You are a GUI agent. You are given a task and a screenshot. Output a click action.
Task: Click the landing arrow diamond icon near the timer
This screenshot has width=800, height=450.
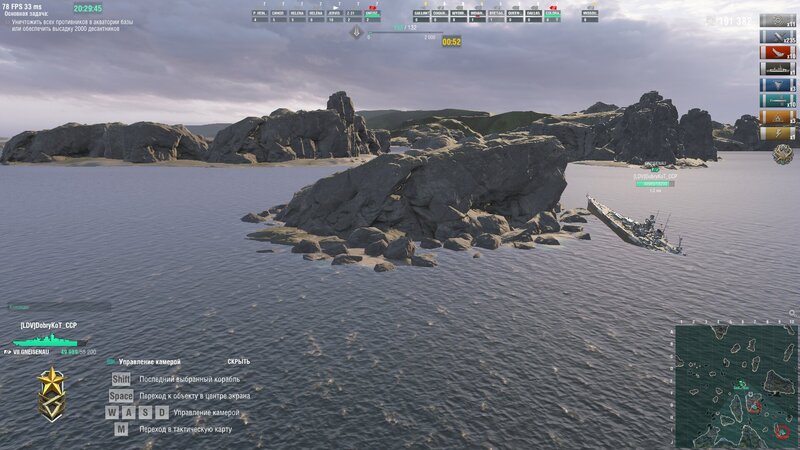point(357,33)
